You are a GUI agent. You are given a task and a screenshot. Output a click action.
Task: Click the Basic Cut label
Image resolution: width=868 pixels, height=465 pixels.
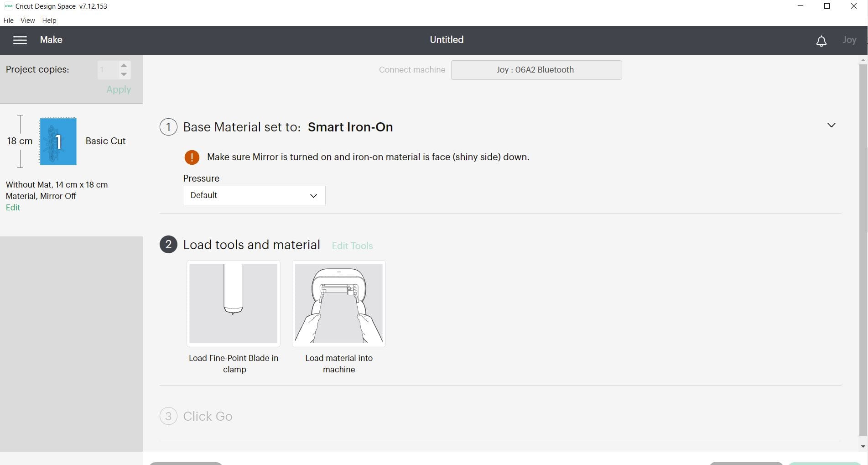105,141
